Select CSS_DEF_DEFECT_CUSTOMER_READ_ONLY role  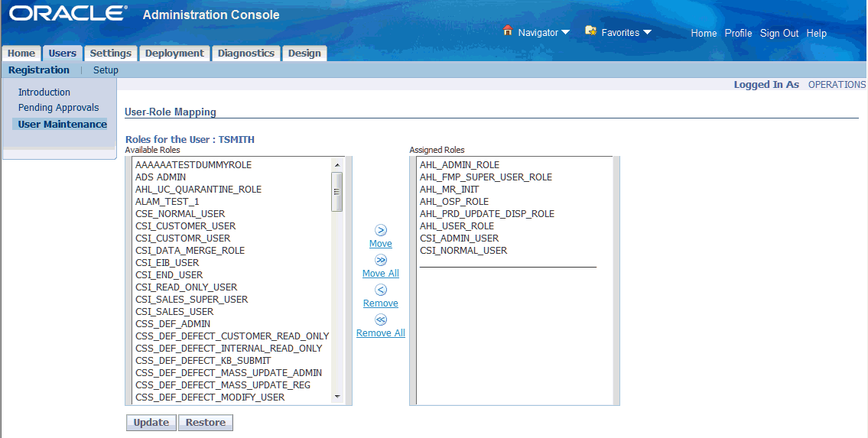[232, 336]
